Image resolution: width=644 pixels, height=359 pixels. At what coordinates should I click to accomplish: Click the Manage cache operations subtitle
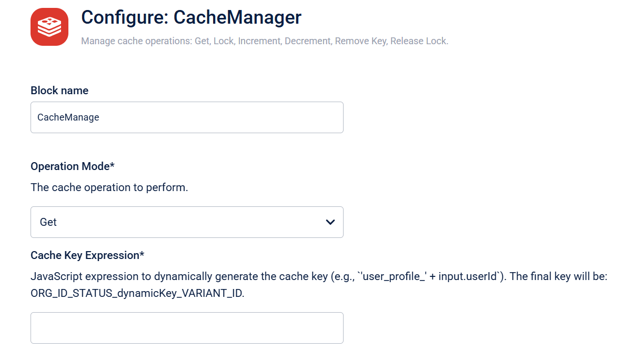[265, 41]
